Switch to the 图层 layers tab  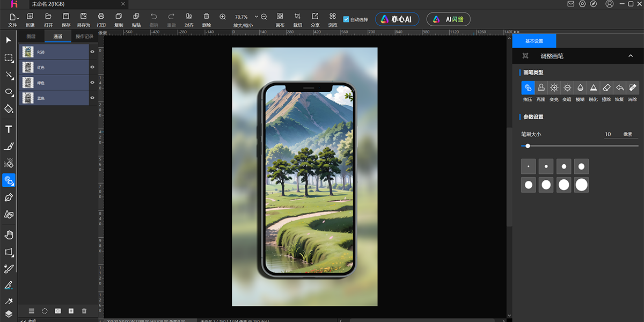coord(31,36)
